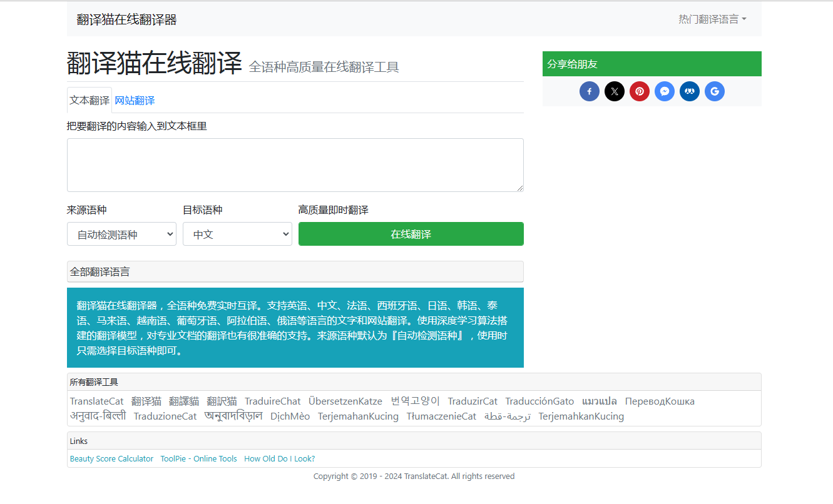Click the green 在线翻译 button
The width and height of the screenshot is (833, 504).
411,234
